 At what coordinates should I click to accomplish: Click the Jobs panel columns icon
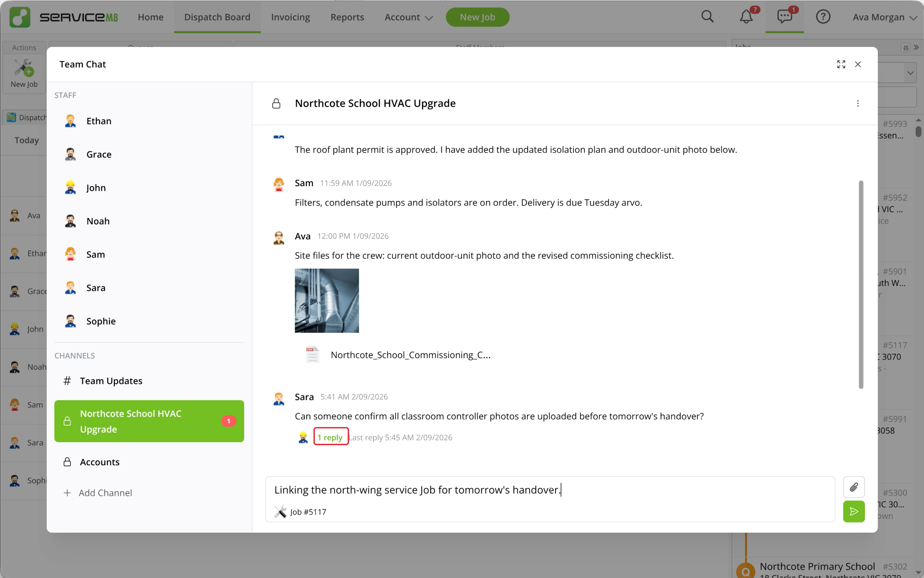(x=906, y=47)
